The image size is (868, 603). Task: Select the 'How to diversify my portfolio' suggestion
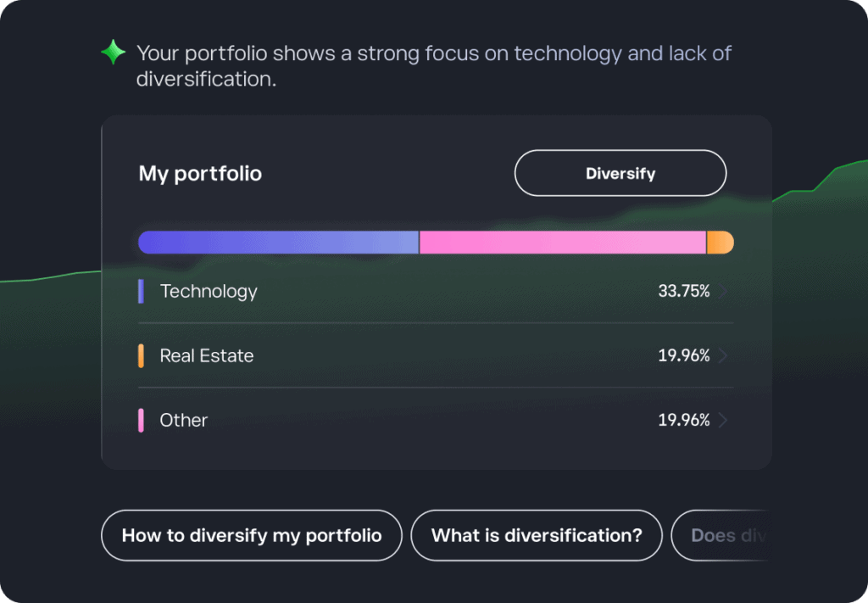tap(252, 535)
